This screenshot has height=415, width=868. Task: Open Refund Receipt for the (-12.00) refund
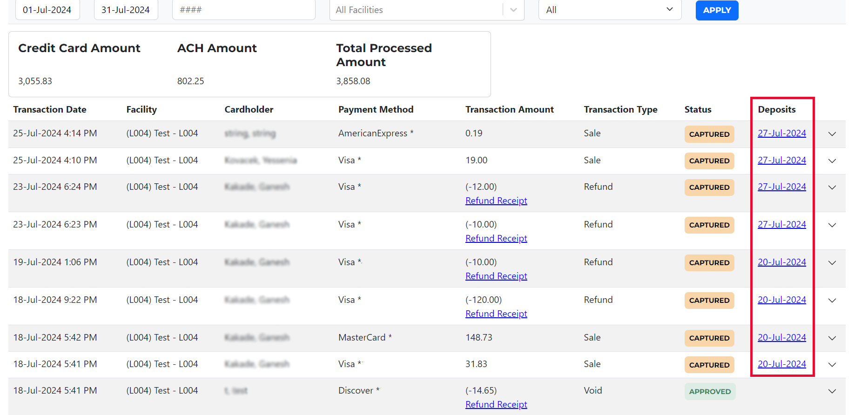tap(496, 201)
